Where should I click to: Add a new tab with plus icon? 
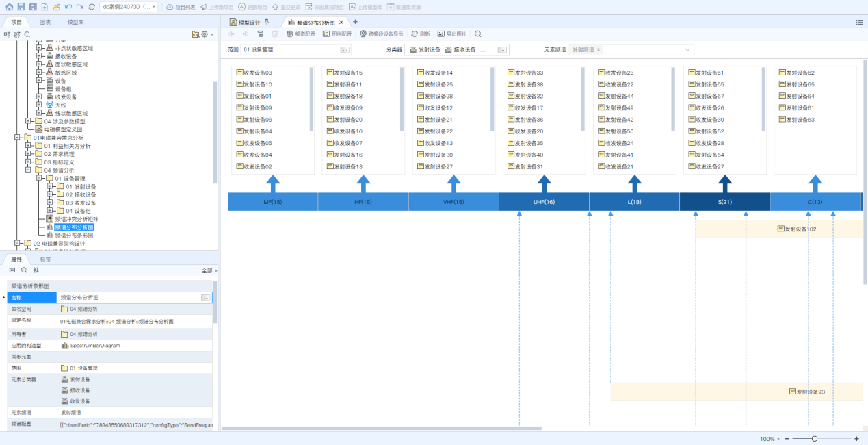pos(355,22)
